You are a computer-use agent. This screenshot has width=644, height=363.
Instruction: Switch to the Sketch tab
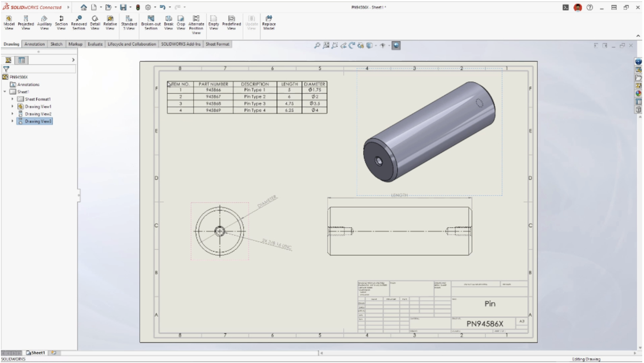coord(56,44)
